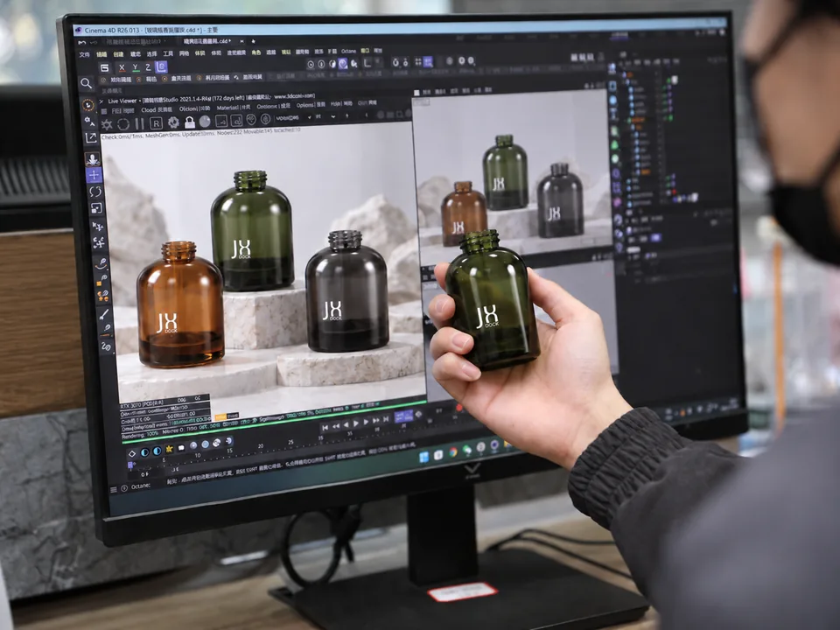Jump to the end of the animation
The width and height of the screenshot is (840, 630).
click(x=386, y=419)
